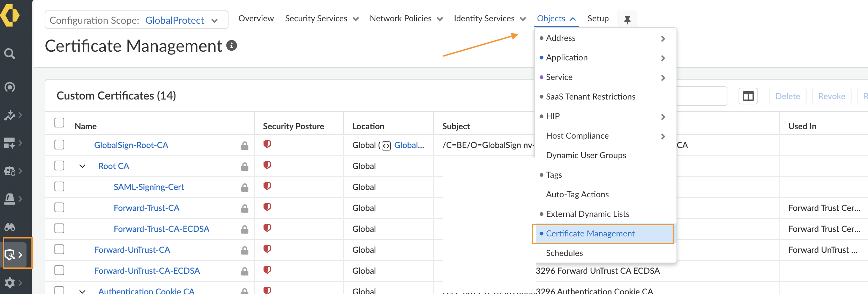Viewport: 868px width, 294px height.
Task: Click the info icon beside Certificate Management title
Action: 232,45
